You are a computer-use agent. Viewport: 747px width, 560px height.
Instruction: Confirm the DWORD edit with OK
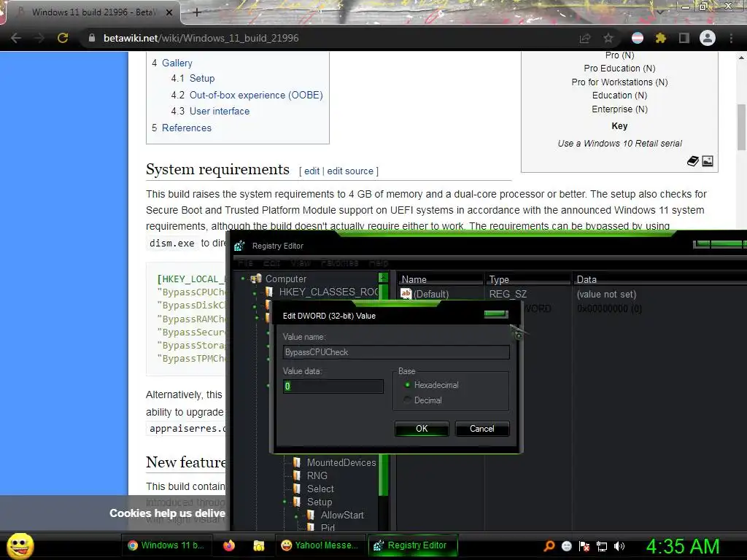tap(422, 429)
